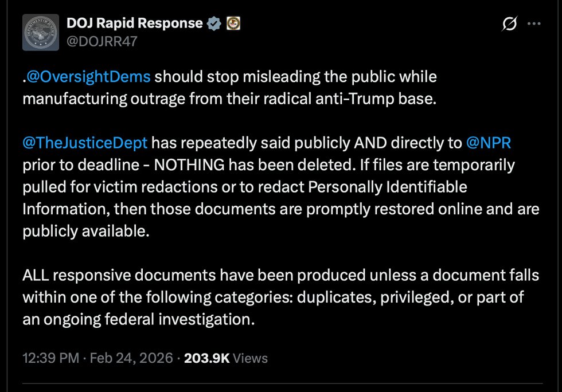Click the paragraph about misleading the public

(x=229, y=88)
